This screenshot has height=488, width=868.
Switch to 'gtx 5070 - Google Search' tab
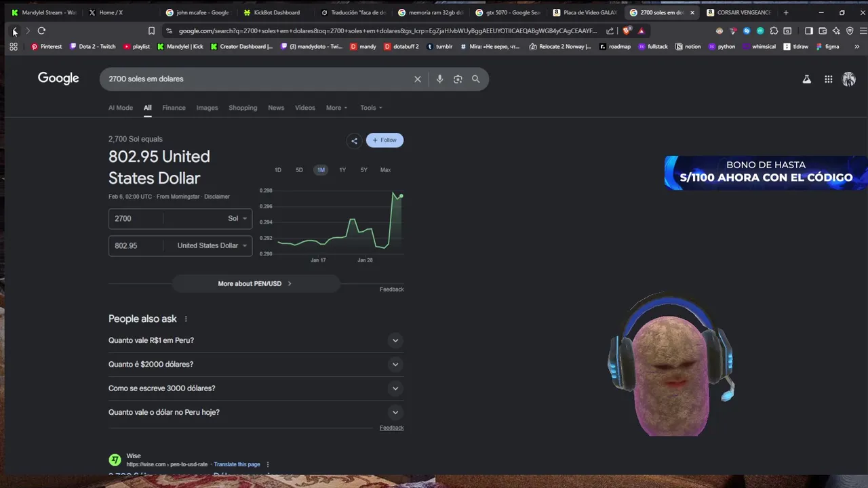click(508, 12)
